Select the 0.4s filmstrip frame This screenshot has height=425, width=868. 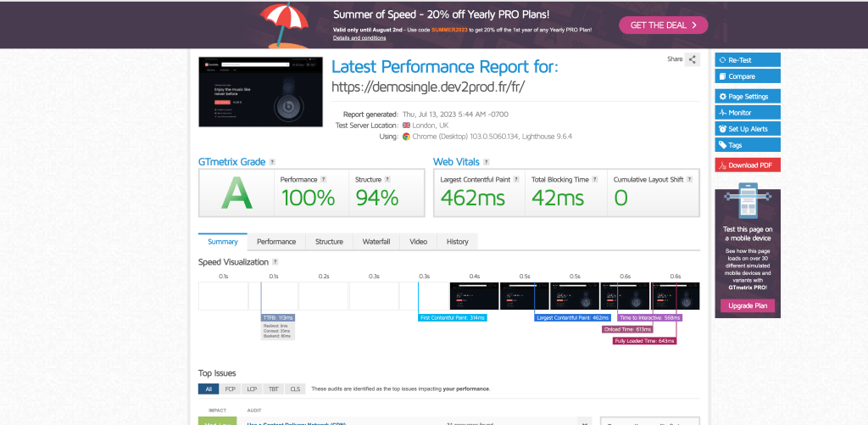point(475,296)
